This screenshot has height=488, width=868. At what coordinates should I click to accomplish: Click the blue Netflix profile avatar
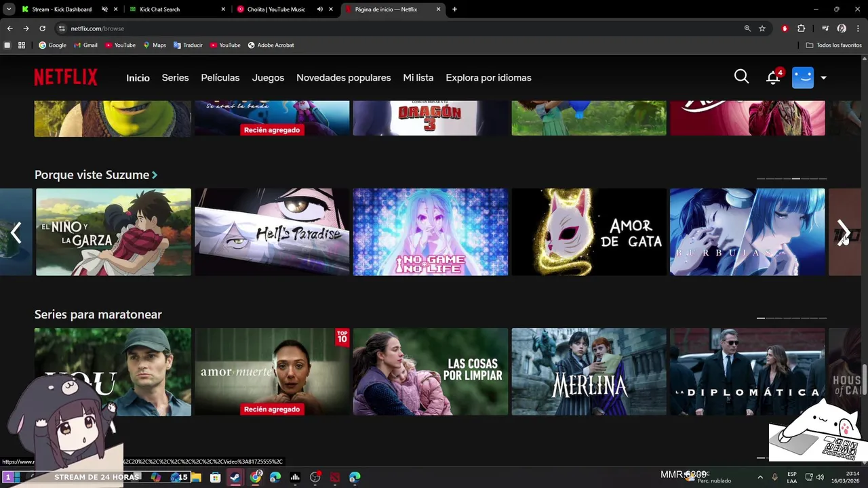[x=803, y=77]
